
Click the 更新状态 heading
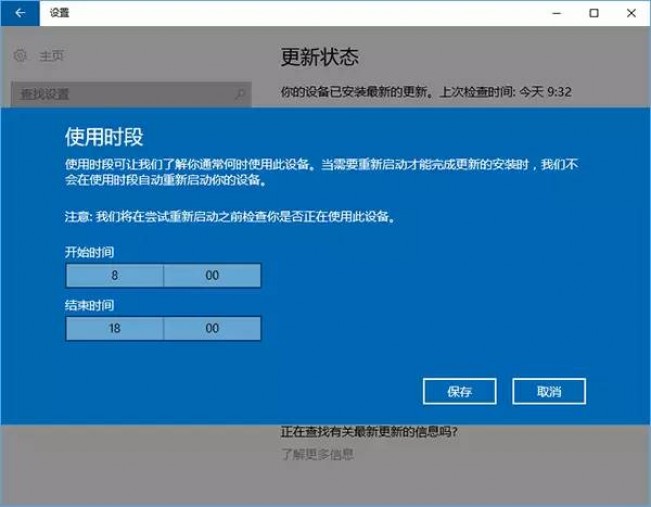click(319, 56)
